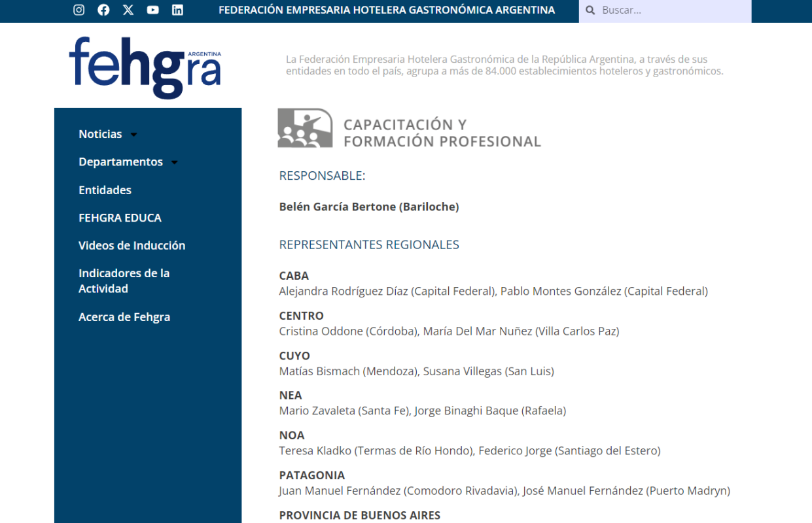Image resolution: width=812 pixels, height=523 pixels.
Task: Open Videos de Inducción in sidebar
Action: point(132,246)
